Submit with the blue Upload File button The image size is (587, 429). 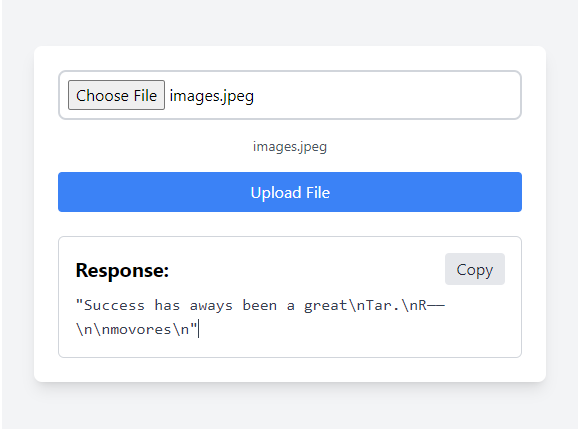click(290, 192)
